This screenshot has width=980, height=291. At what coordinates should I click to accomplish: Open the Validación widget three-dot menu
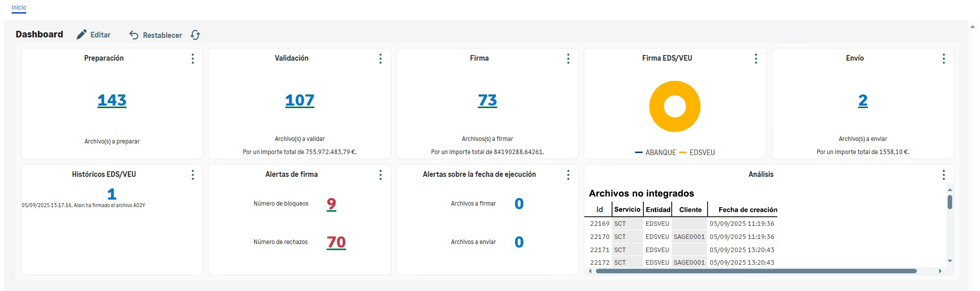click(x=381, y=59)
